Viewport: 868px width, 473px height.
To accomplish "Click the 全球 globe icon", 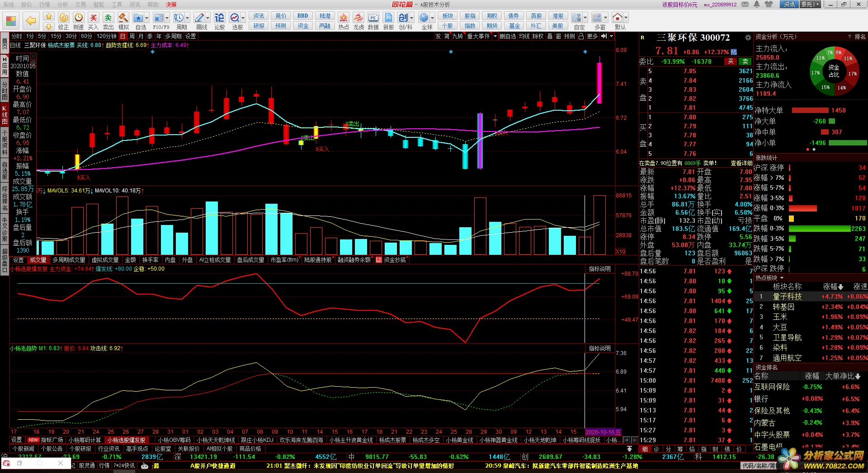I will click(x=424, y=18).
